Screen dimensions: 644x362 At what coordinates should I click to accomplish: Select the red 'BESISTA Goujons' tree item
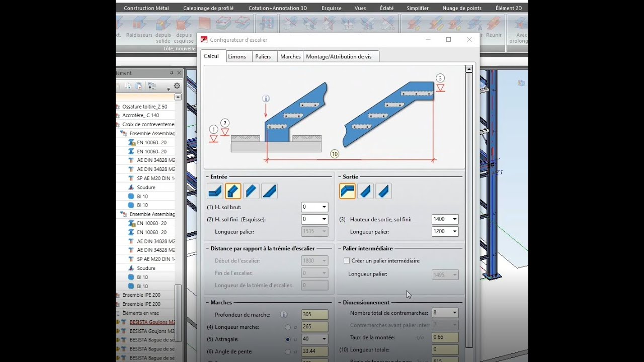(x=152, y=322)
